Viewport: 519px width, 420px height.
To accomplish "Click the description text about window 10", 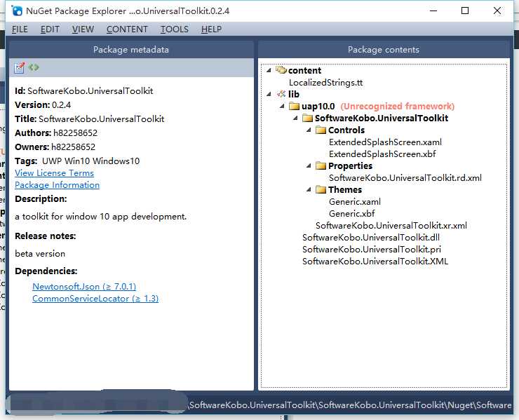I will click(x=101, y=217).
